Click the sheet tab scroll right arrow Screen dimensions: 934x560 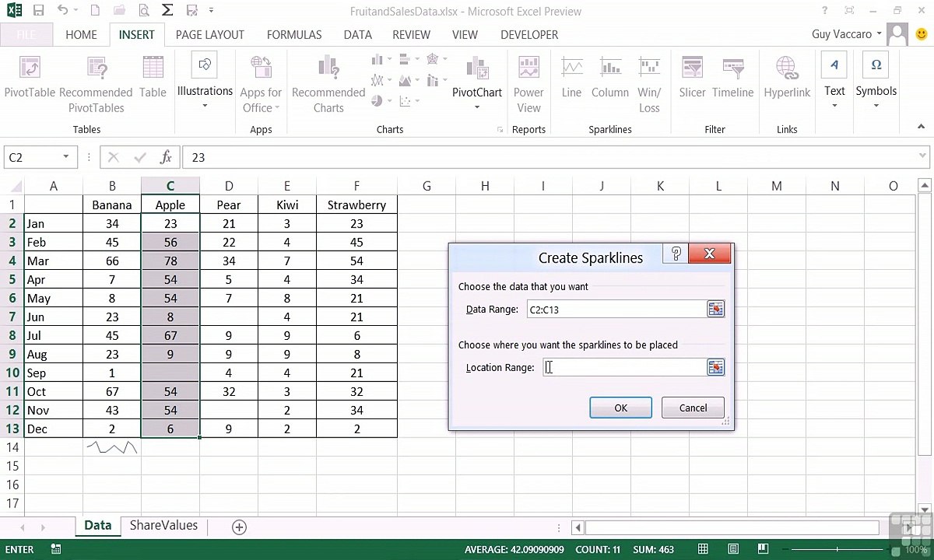tap(43, 527)
